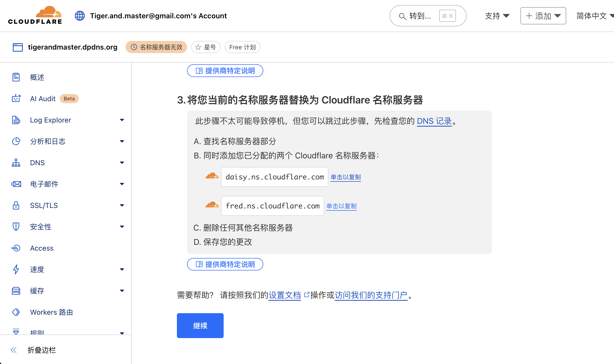Expand the 速度 menu arrow
The width and height of the screenshot is (614, 364).
click(122, 269)
